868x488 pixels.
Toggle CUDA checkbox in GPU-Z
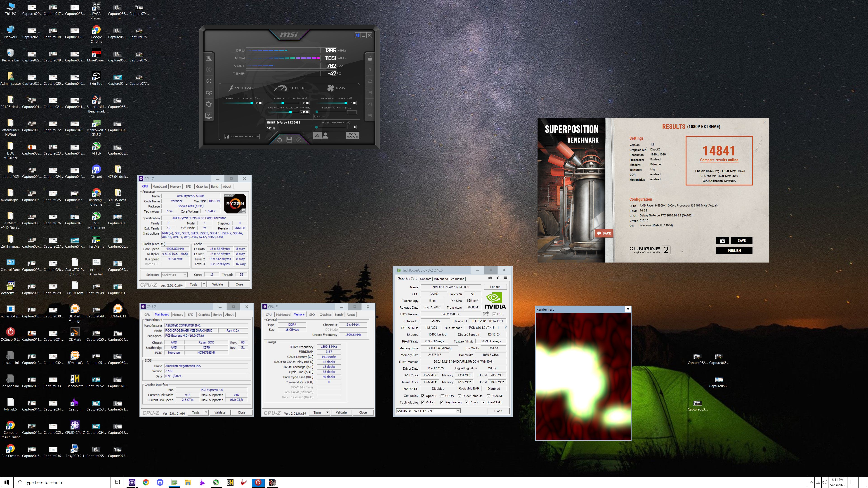[x=442, y=396]
